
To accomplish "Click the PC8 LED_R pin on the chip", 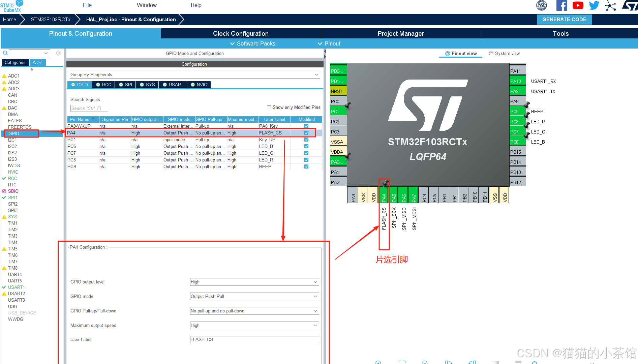I will pyautogui.click(x=517, y=121).
